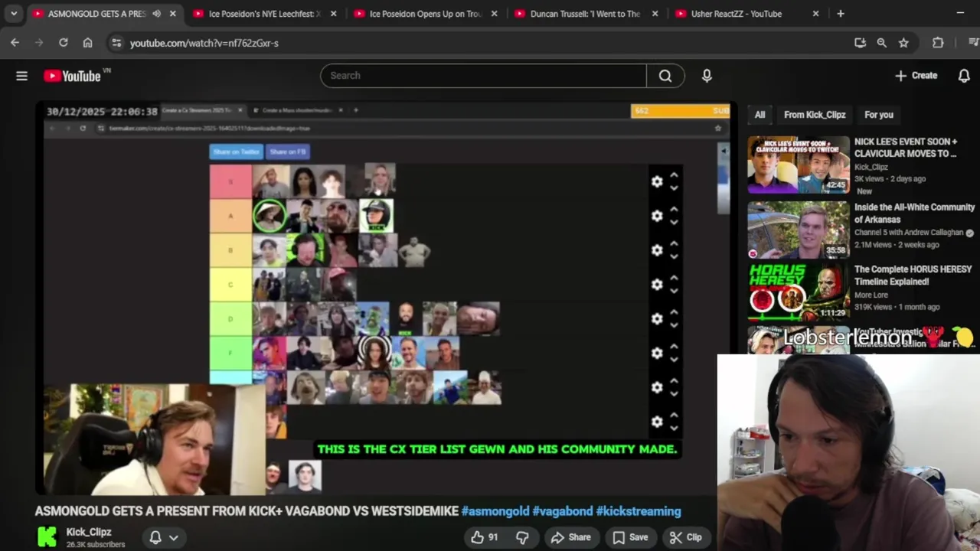
Task: Like this video
Action: tap(485, 537)
